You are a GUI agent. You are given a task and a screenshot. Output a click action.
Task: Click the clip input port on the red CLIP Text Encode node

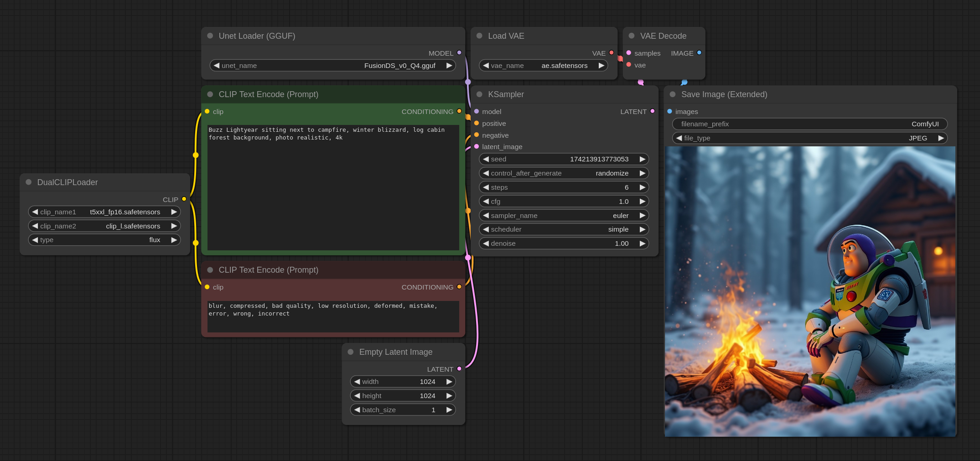point(207,287)
